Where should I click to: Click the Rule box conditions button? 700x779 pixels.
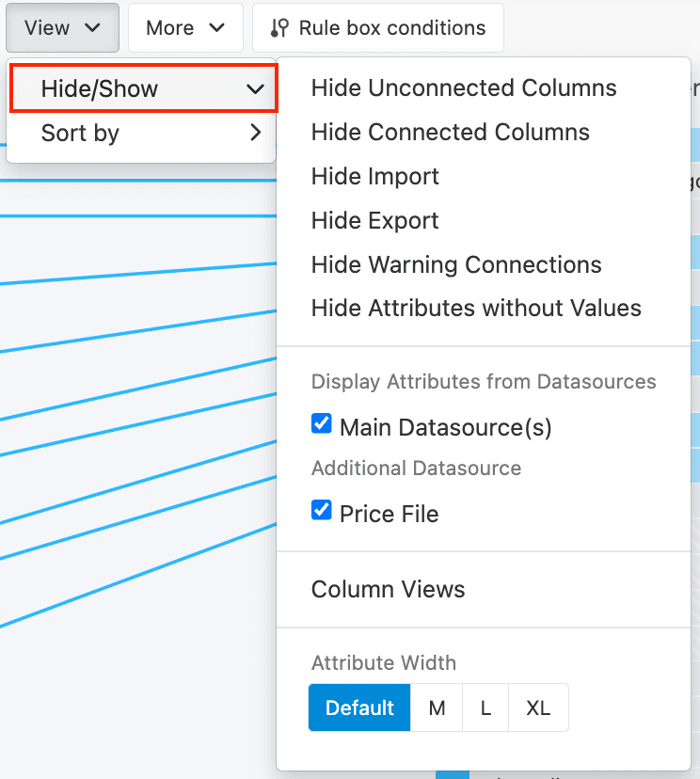click(x=378, y=28)
